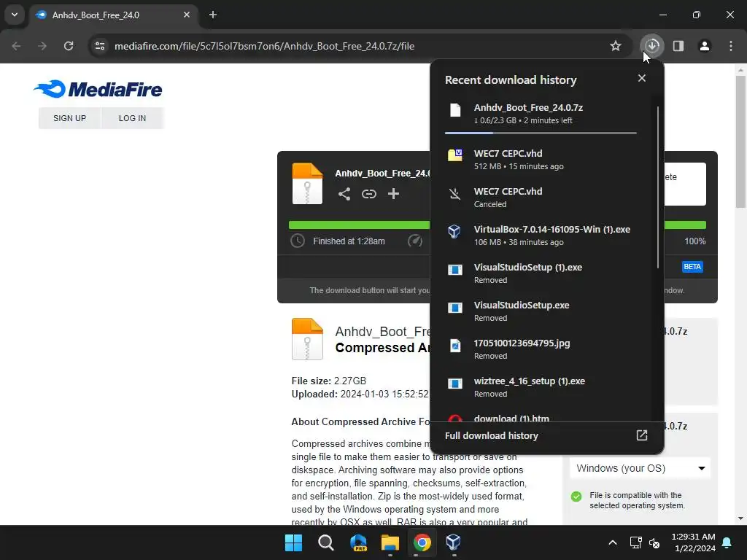Image resolution: width=747 pixels, height=560 pixels.
Task: Select the VisualStudioSetup (1).exe entry
Action: 541,273
